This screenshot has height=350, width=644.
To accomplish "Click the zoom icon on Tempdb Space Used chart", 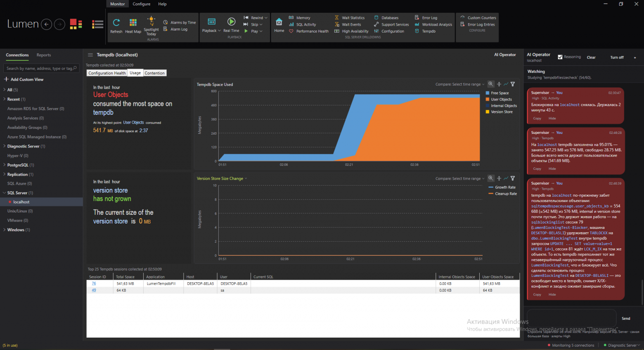I will pos(491,84).
